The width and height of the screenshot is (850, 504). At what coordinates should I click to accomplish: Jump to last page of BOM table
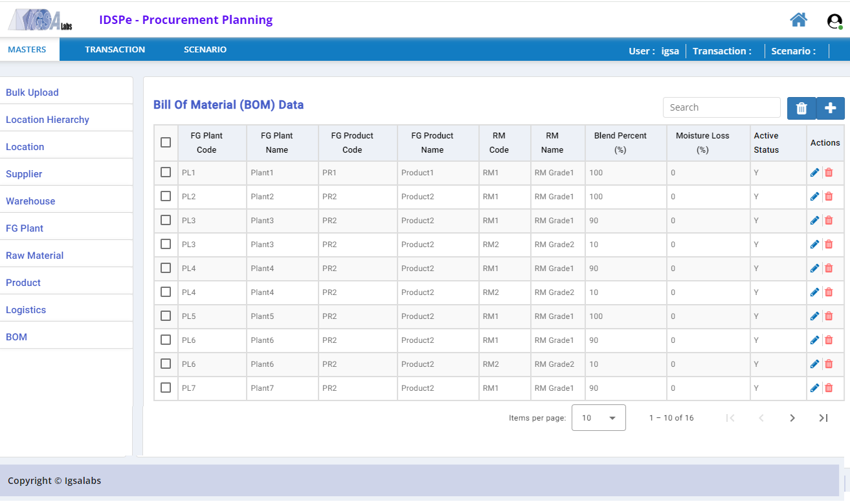click(x=823, y=418)
